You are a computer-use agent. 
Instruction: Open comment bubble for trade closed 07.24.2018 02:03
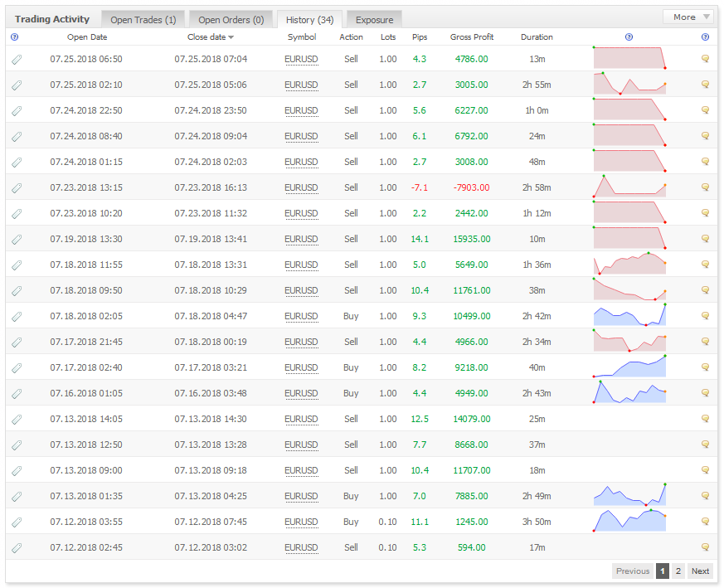coord(705,161)
